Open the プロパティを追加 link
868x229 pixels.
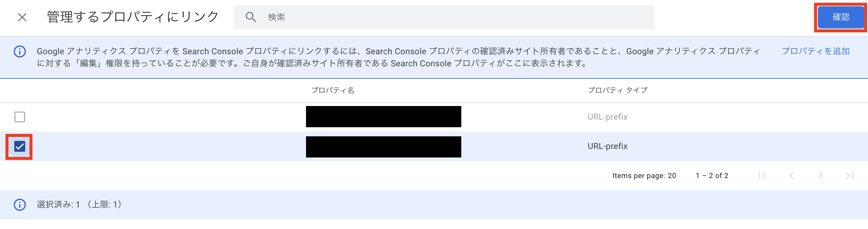pos(816,51)
